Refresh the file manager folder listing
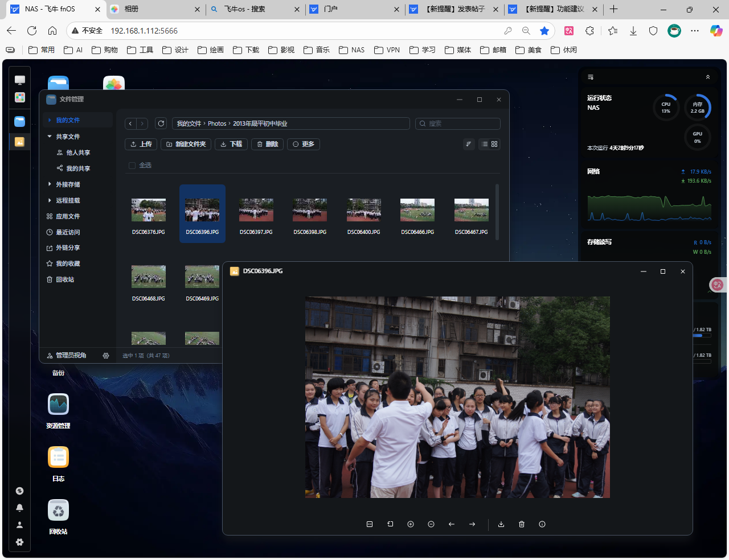The image size is (729, 560). tap(161, 123)
